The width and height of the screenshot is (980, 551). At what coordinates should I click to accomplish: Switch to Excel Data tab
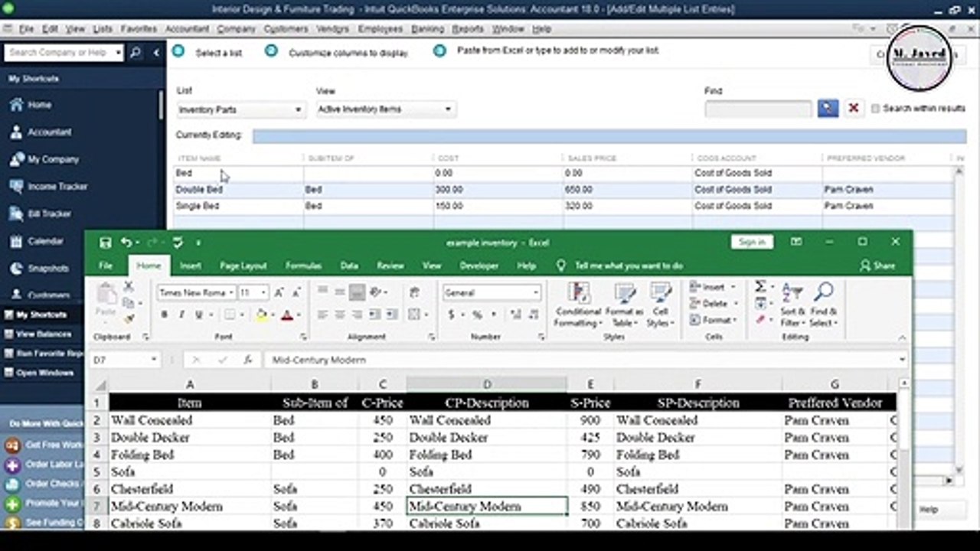point(349,266)
